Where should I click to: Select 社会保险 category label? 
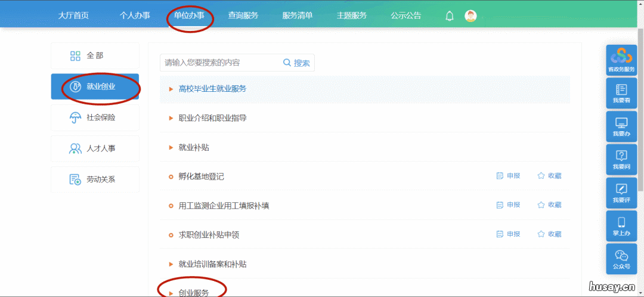pos(101,118)
